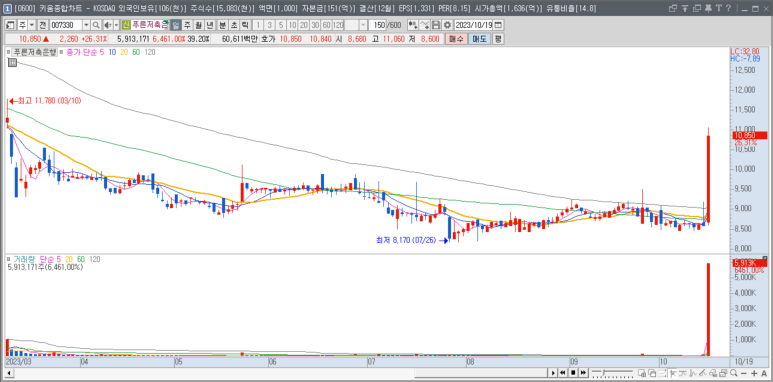The image size is (773, 382).
Task: Click the zoom magnifier at bottom right
Action: coord(734,373)
